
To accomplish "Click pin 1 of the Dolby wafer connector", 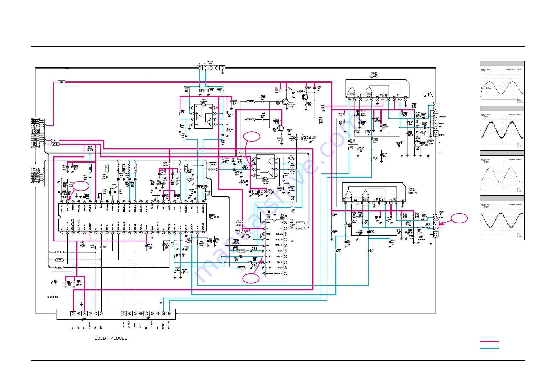I will click(73, 313).
